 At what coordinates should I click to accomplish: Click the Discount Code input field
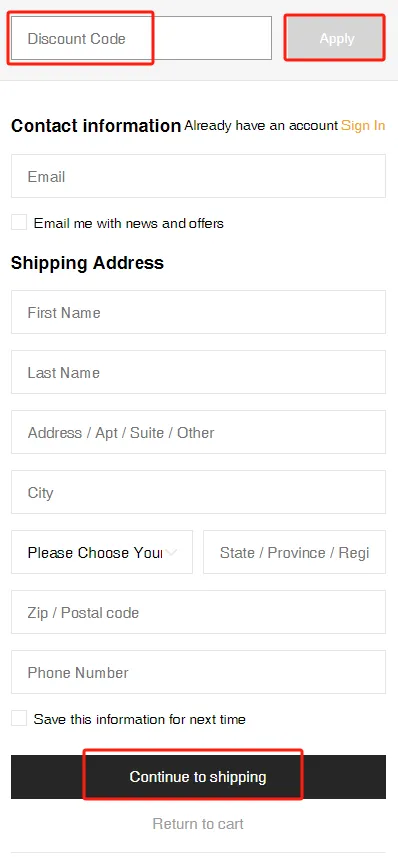pyautogui.click(x=141, y=38)
